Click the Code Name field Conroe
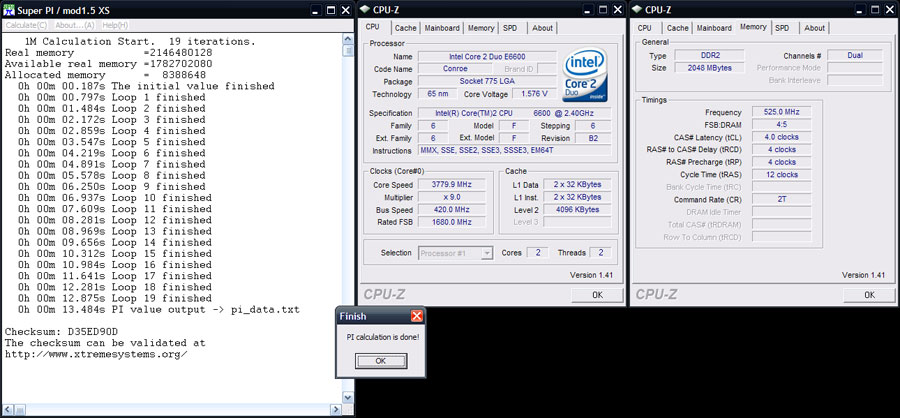The width and height of the screenshot is (900, 418). [x=453, y=69]
